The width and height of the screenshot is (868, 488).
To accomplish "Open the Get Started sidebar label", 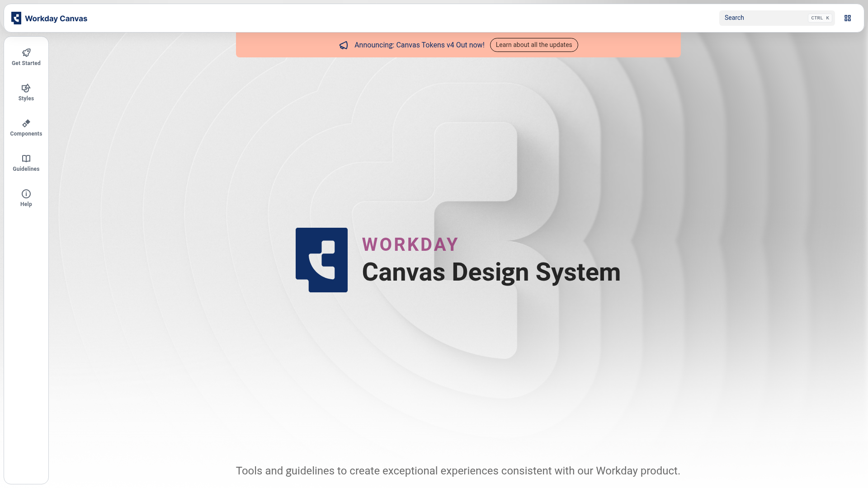I will tap(26, 63).
